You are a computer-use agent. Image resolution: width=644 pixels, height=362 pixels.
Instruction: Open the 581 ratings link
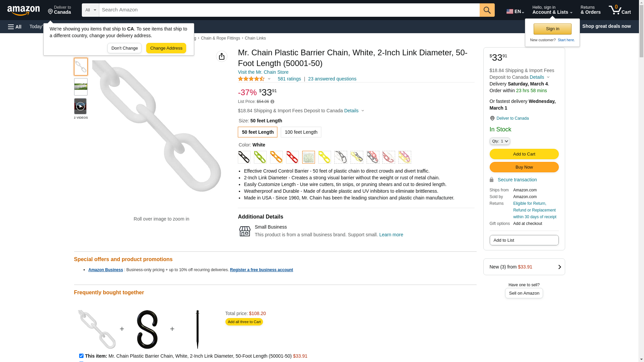click(x=289, y=79)
